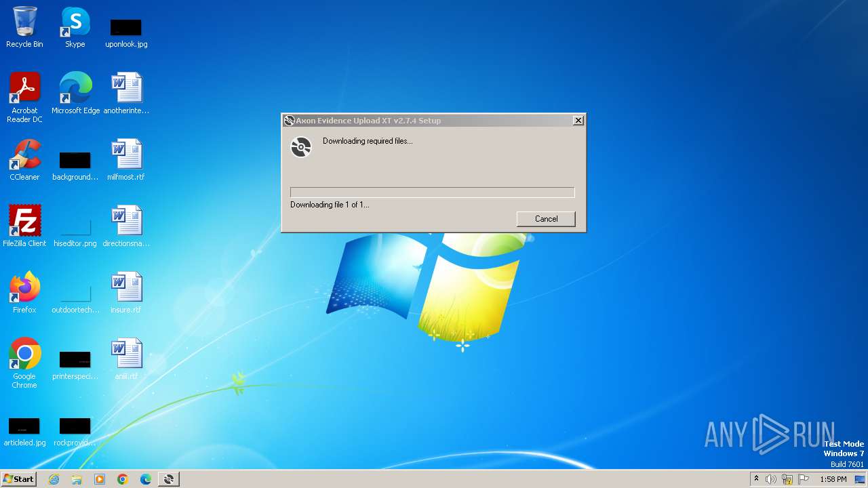The image size is (868, 488).
Task: Click the installer disc icon in the dialog
Action: tap(301, 147)
